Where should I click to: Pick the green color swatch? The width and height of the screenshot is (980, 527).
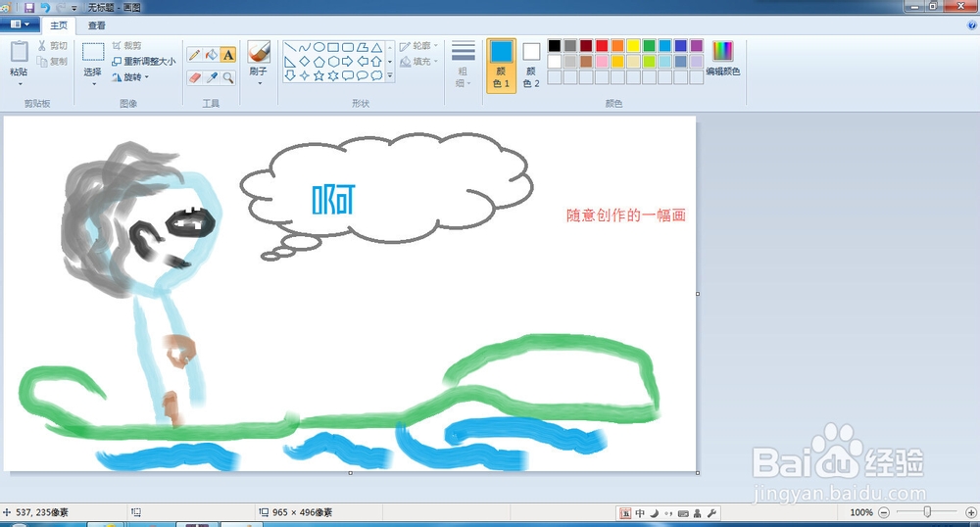click(650, 46)
